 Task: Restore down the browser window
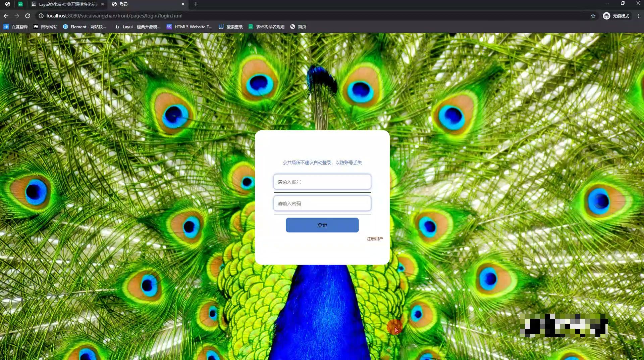623,3
